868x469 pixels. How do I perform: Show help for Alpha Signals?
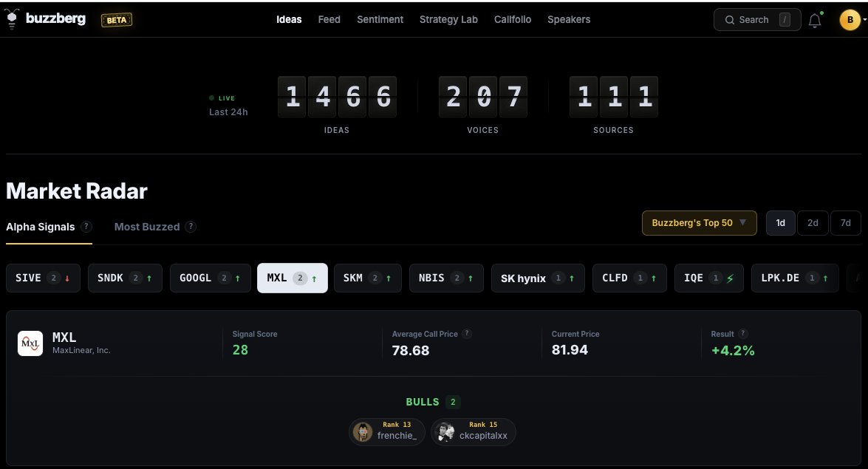click(x=86, y=227)
